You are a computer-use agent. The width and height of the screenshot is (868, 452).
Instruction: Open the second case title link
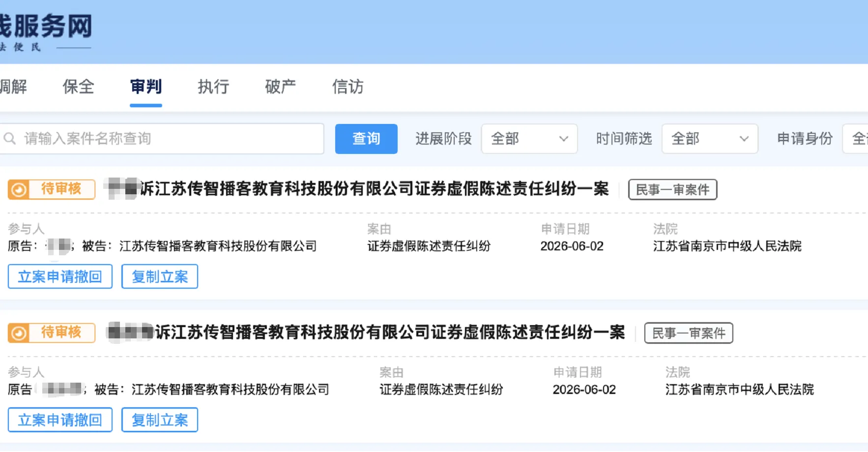(x=366, y=332)
